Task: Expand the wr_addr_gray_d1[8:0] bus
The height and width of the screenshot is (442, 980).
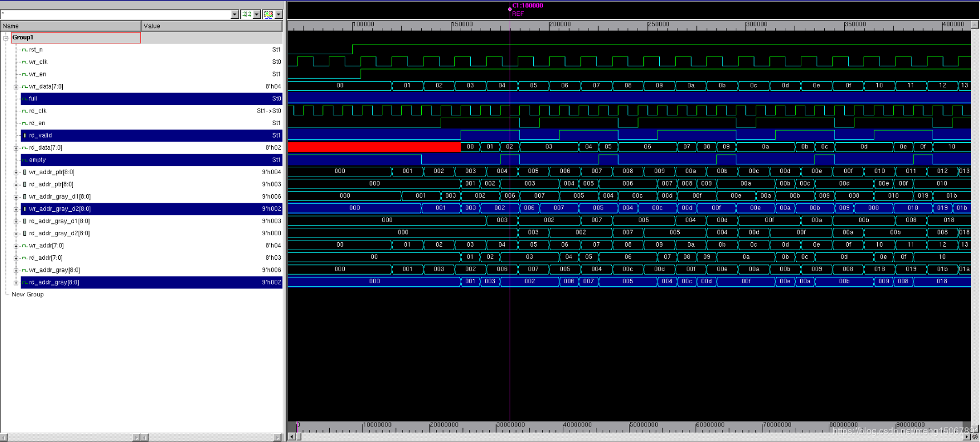Action: coord(16,197)
